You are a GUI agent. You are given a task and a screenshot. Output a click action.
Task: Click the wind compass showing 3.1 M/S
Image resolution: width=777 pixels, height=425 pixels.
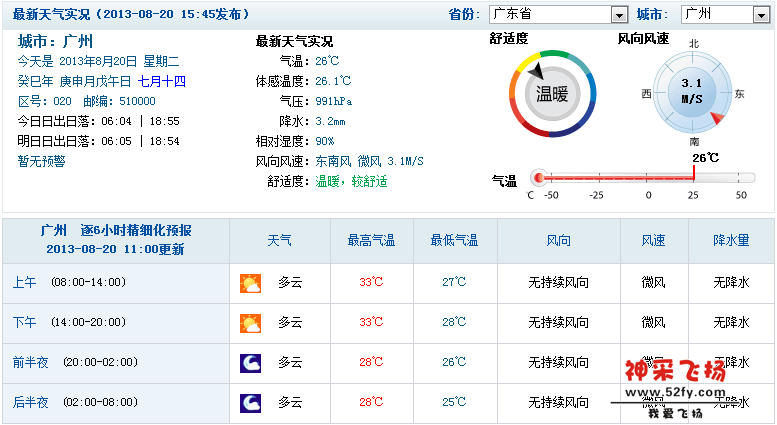pyautogui.click(x=692, y=93)
